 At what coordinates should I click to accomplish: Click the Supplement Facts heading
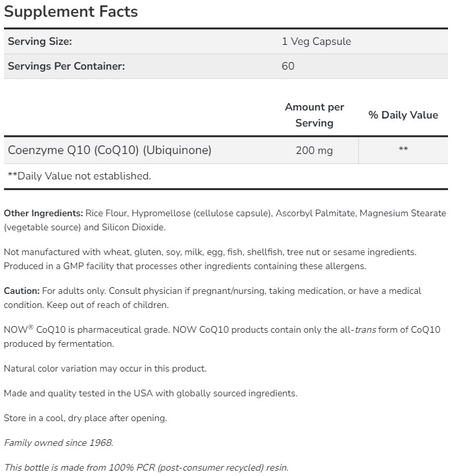pyautogui.click(x=71, y=11)
